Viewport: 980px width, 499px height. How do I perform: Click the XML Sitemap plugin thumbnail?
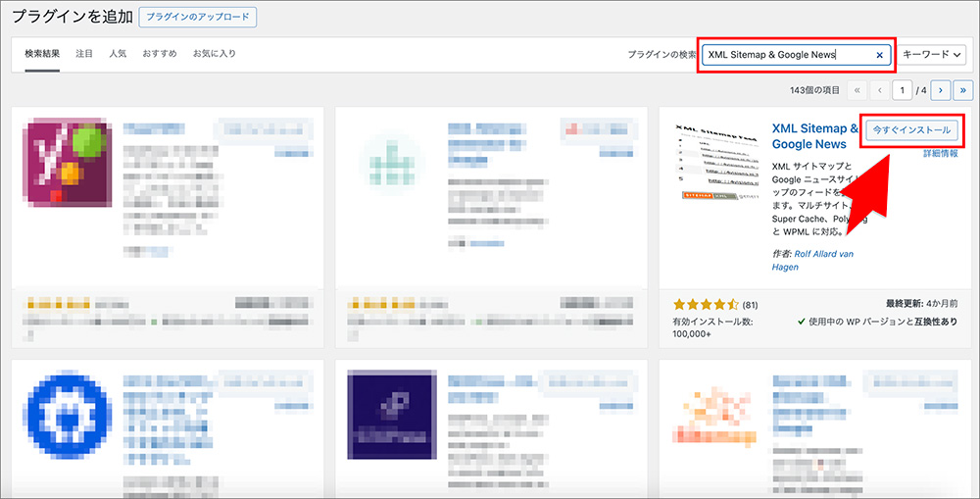716,163
